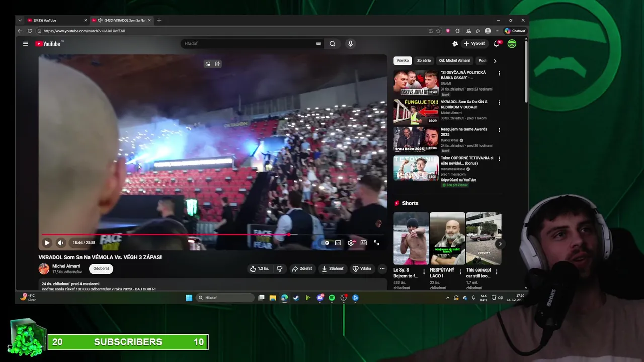Open options for Le Sy short
644x362 pixels.
(424, 272)
